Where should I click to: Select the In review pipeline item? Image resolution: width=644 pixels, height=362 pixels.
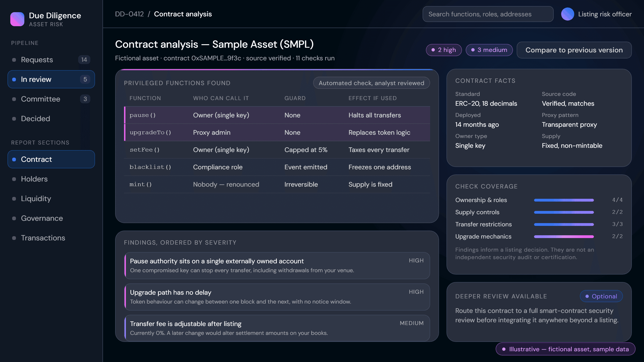tap(51, 79)
